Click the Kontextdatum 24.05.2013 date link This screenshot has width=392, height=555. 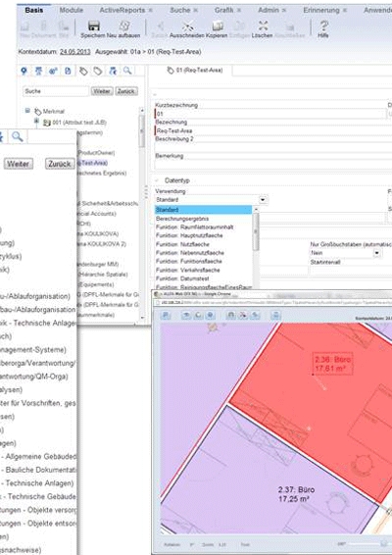coord(75,52)
